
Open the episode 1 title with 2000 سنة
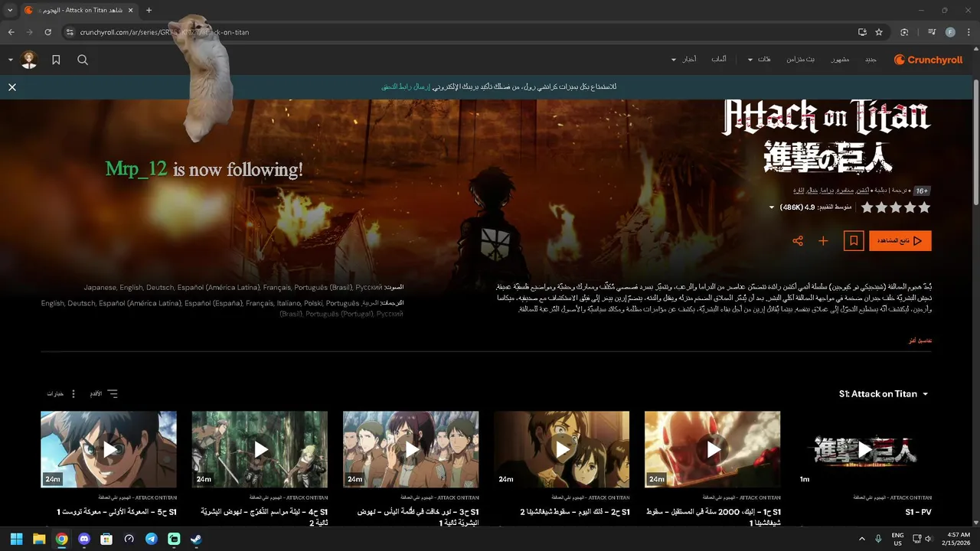coord(713,517)
